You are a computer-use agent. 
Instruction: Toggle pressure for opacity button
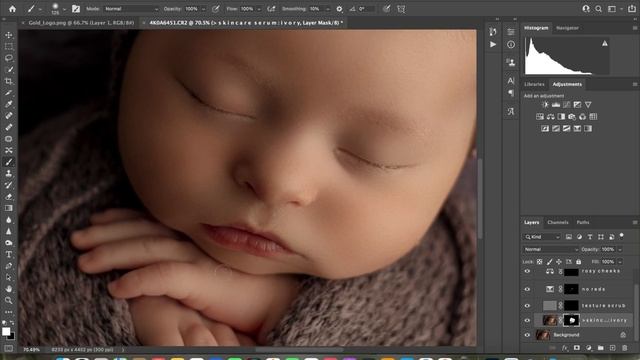click(216, 9)
